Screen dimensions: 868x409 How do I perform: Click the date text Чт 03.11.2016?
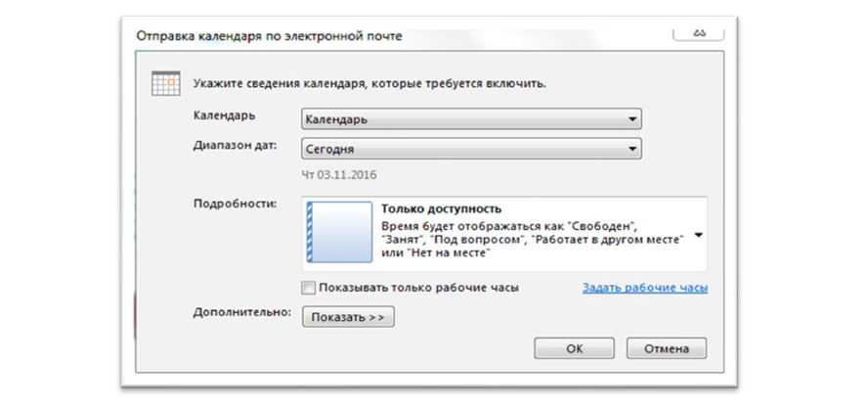(338, 174)
